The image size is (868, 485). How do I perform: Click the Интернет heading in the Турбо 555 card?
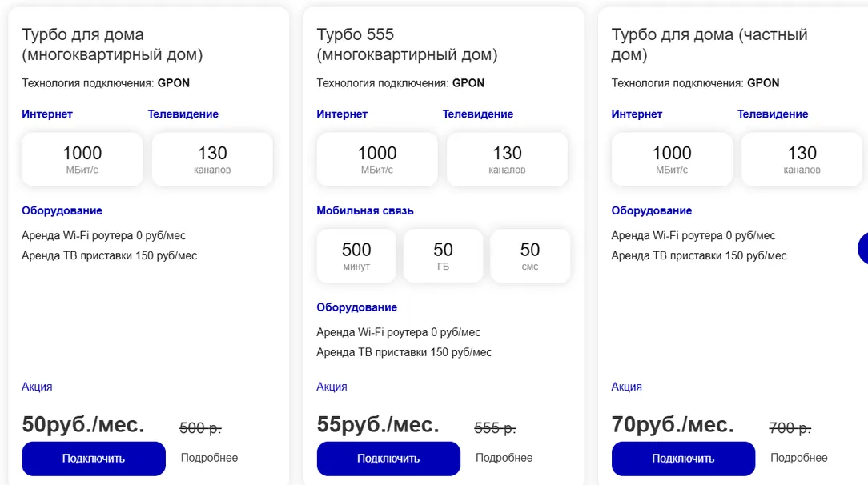[342, 114]
